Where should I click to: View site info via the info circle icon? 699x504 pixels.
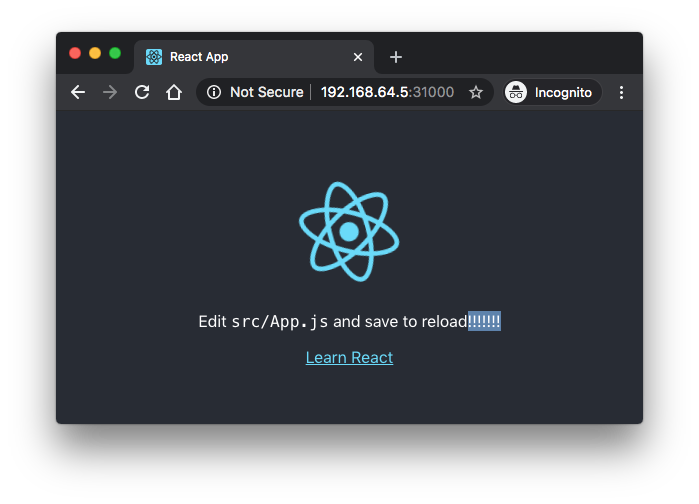[214, 92]
